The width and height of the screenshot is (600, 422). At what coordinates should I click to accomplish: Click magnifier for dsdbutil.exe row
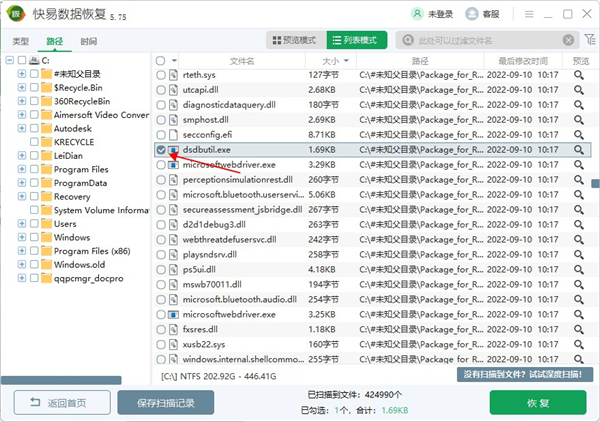(579, 150)
